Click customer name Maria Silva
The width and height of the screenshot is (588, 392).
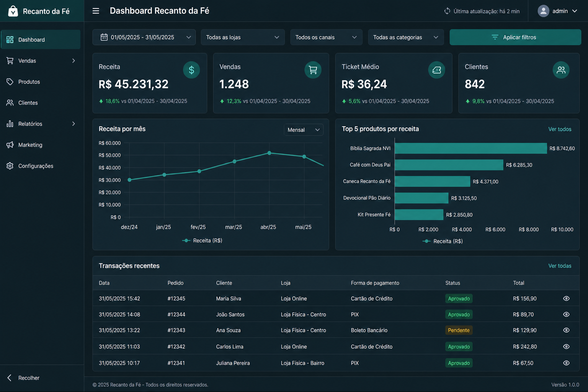pyautogui.click(x=229, y=299)
